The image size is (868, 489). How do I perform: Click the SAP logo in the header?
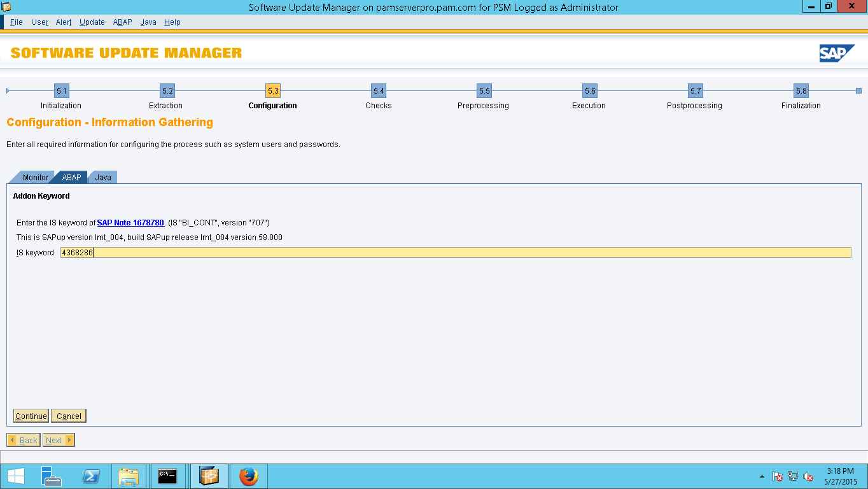837,53
